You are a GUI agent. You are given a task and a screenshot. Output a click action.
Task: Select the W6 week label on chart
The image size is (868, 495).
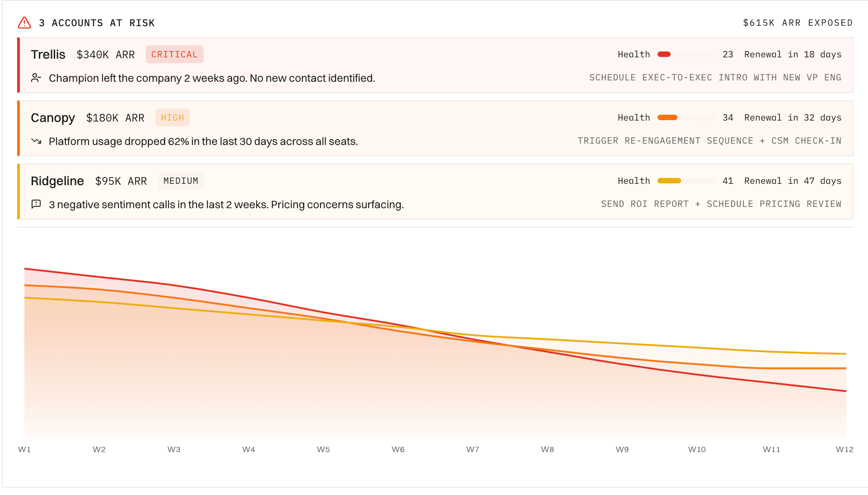[397, 449]
